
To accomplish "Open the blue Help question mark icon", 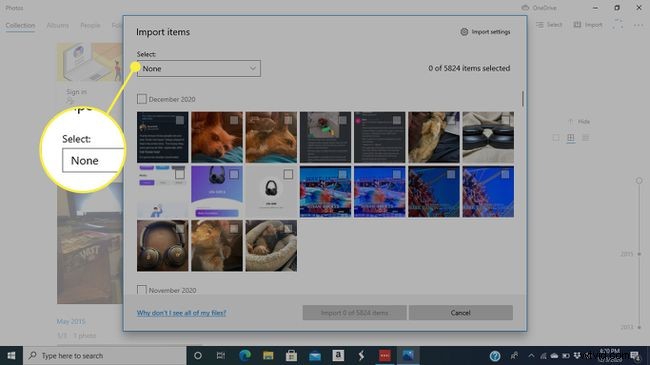I will coord(495,355).
